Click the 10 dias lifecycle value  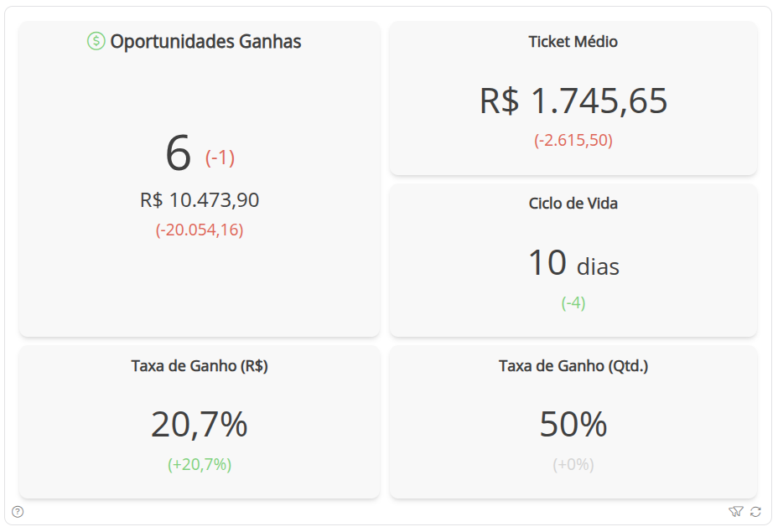(573, 263)
